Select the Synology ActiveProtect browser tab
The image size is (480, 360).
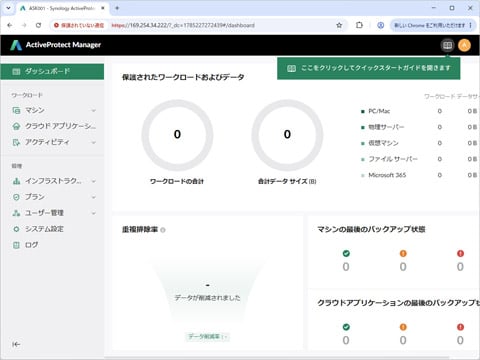[62, 8]
